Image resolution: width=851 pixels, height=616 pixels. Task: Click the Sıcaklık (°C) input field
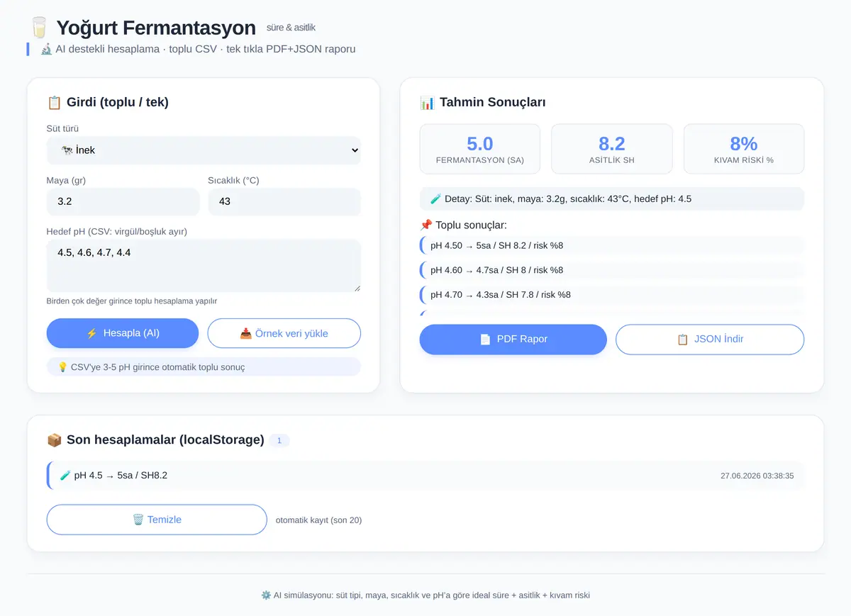click(284, 201)
